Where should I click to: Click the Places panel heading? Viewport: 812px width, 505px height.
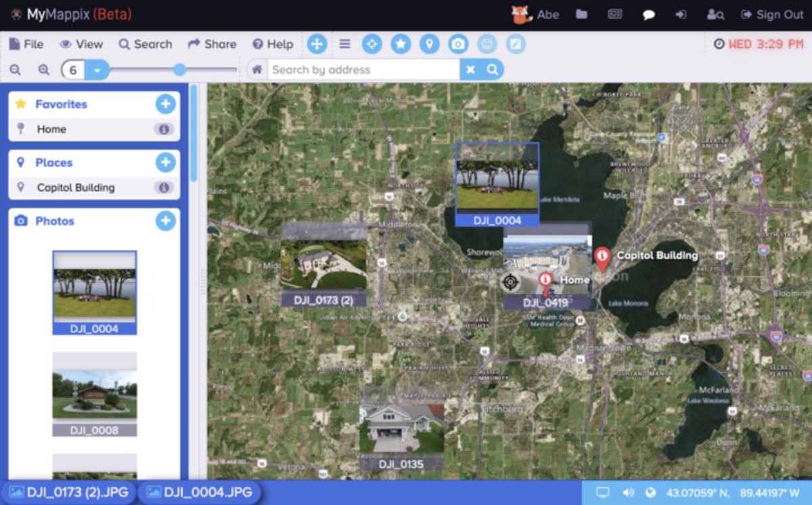tap(53, 162)
